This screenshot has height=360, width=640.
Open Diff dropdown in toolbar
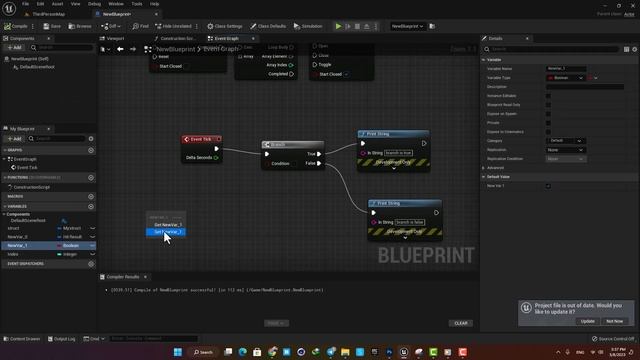click(111, 26)
